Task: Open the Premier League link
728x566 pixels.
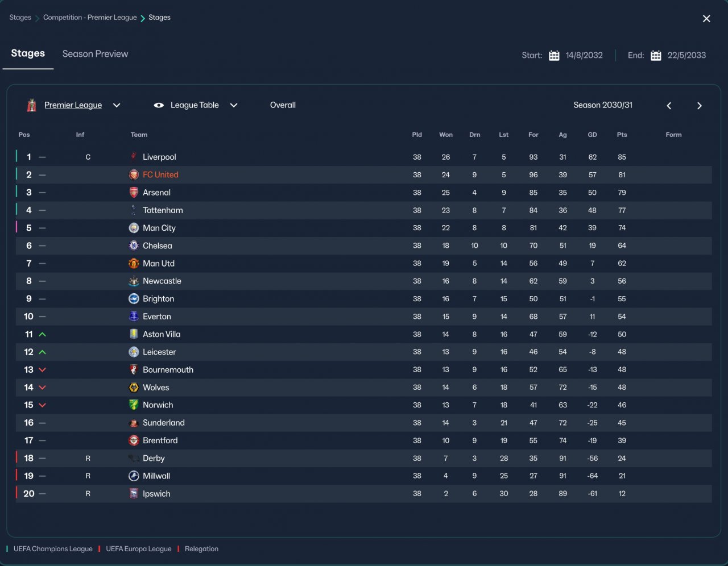Action: (x=73, y=105)
